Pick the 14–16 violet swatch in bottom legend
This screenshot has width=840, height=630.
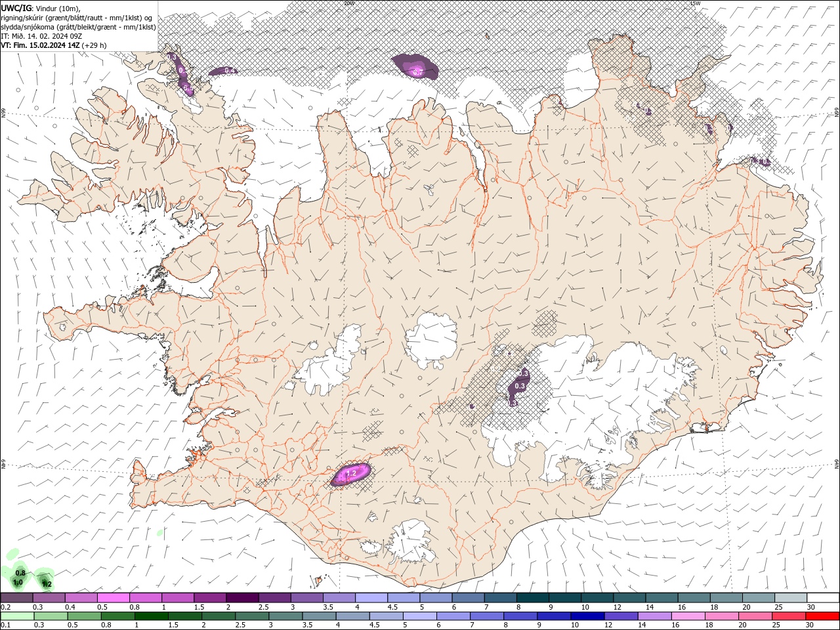point(654,616)
